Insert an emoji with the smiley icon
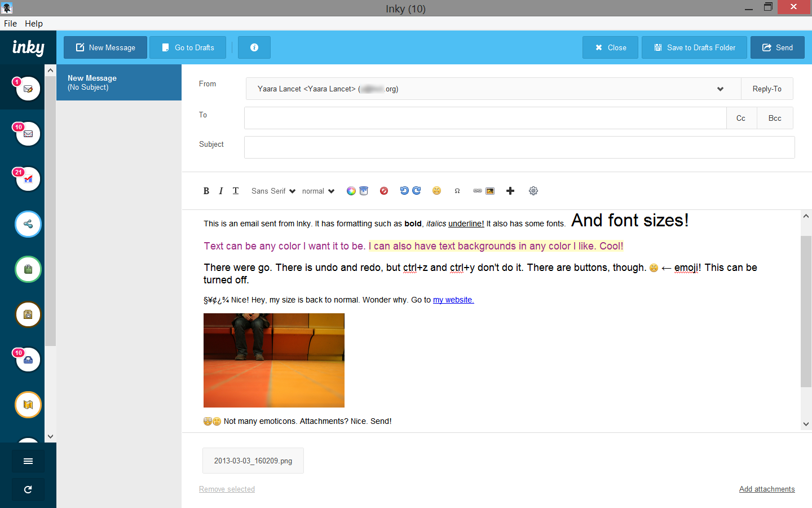This screenshot has height=508, width=812. [x=436, y=191]
